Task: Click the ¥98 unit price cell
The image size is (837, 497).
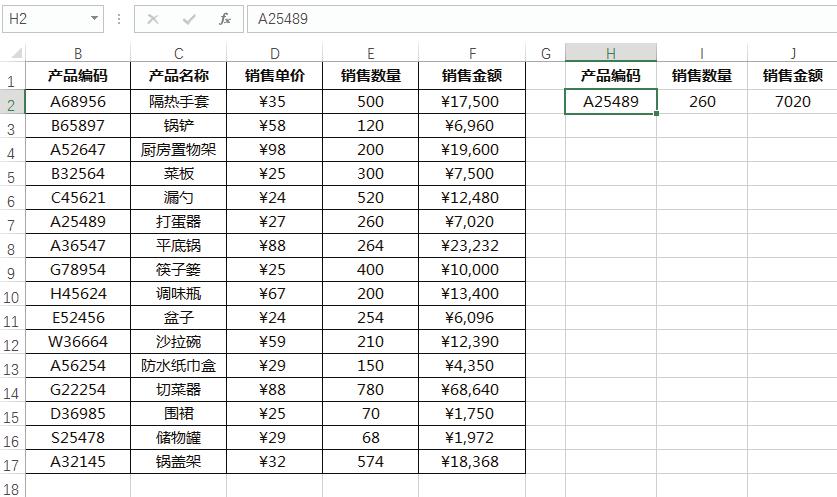Action: pyautogui.click(x=274, y=149)
